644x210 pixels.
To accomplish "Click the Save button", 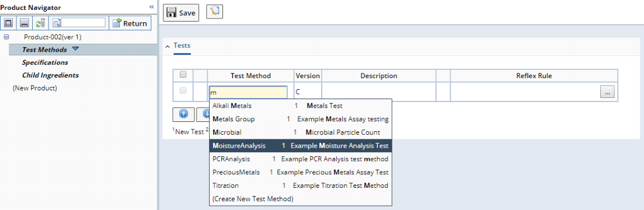I will tap(181, 13).
